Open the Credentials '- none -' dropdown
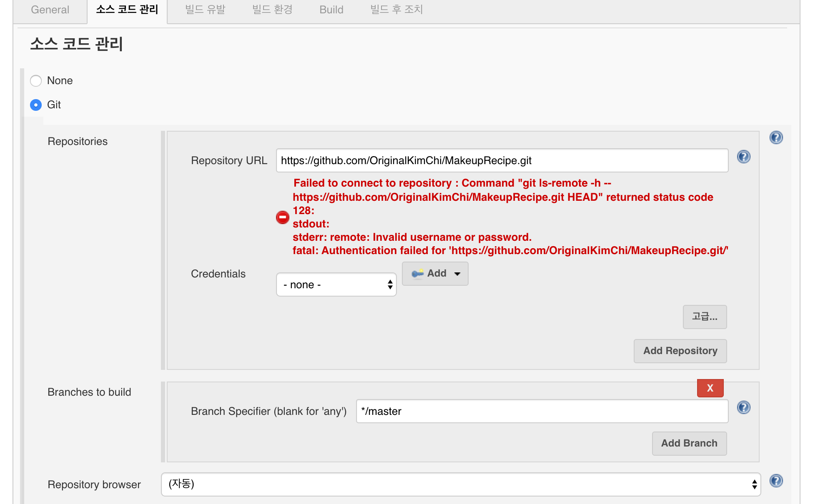This screenshot has width=823, height=504. point(336,285)
